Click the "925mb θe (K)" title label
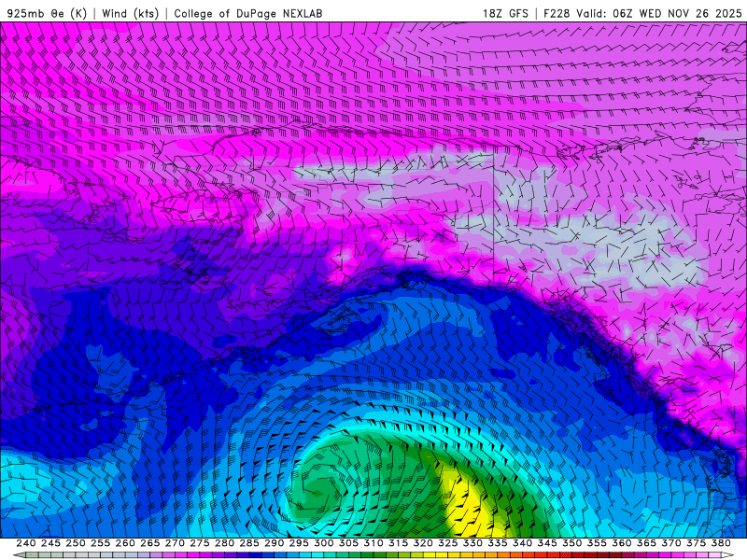This screenshot has width=747, height=560. [x=47, y=14]
